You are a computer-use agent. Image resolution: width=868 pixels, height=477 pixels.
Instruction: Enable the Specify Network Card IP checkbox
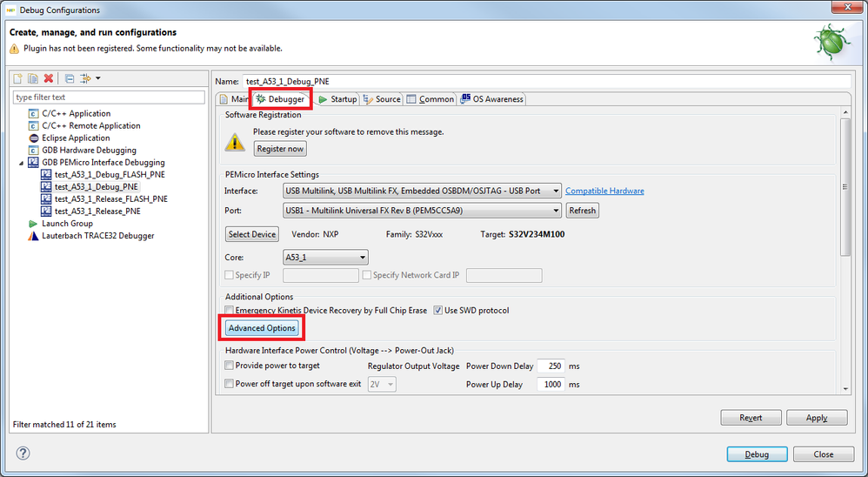366,275
